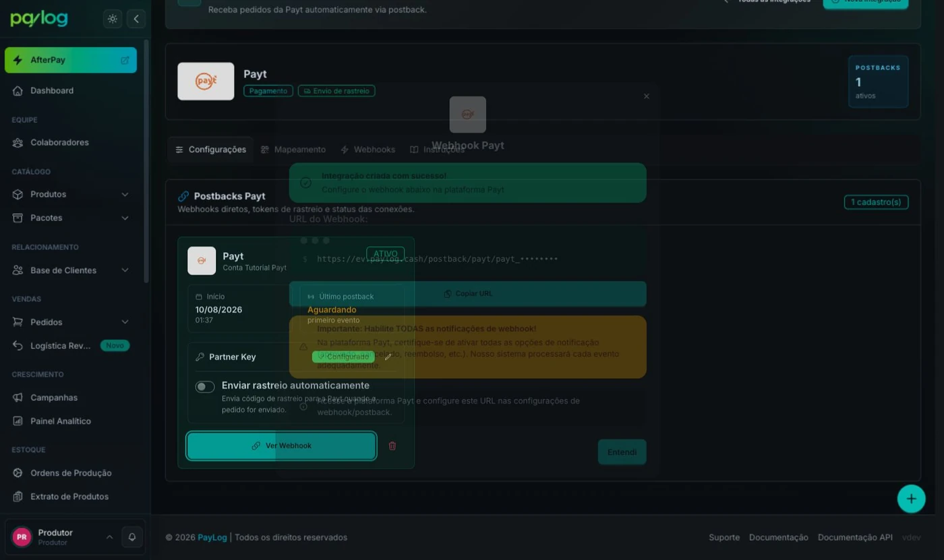Open Painel Analítico chart icon

point(18,421)
